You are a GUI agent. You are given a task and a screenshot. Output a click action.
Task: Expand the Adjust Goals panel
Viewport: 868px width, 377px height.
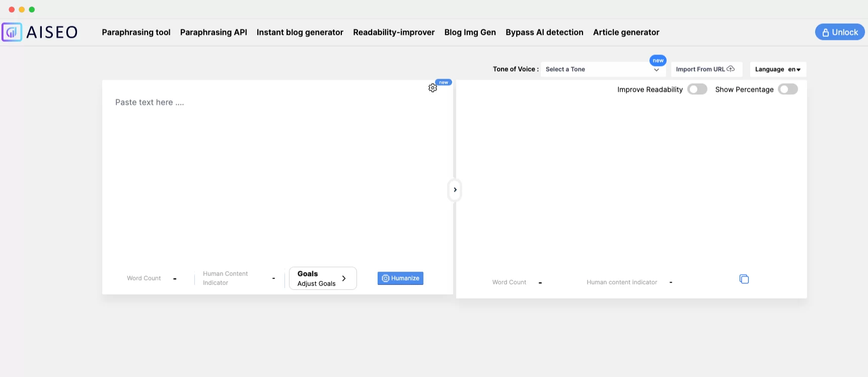[x=323, y=278]
